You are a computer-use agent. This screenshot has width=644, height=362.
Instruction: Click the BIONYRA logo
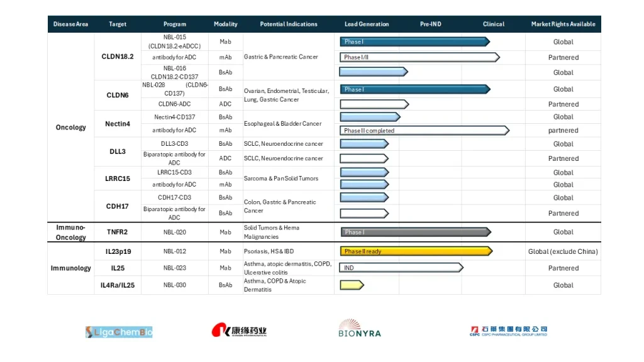pos(359,328)
